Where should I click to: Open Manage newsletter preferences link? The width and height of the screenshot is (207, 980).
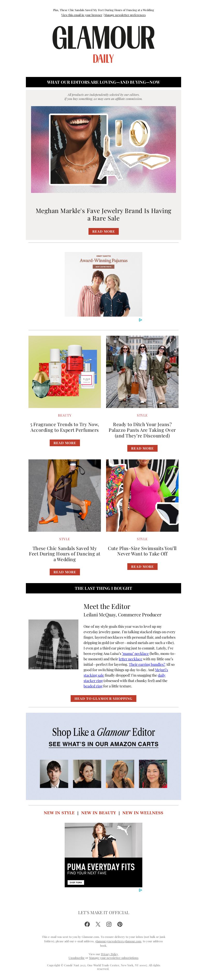click(125, 15)
